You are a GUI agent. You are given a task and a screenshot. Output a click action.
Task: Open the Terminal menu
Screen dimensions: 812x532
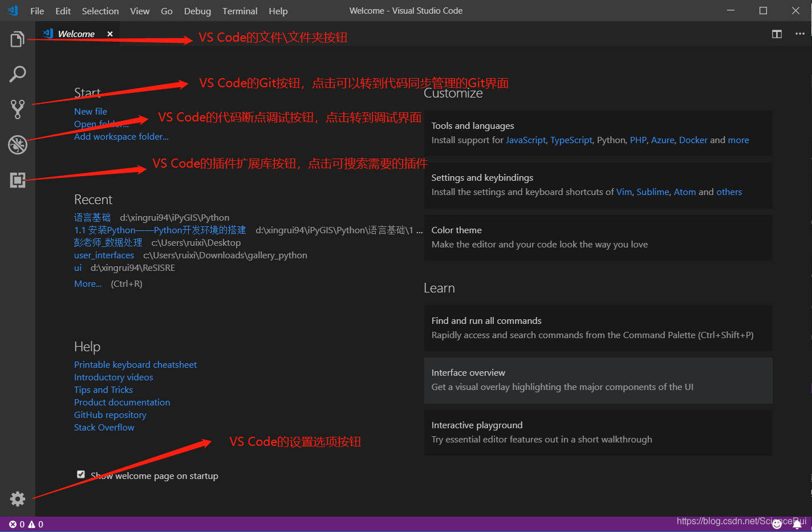pyautogui.click(x=240, y=11)
